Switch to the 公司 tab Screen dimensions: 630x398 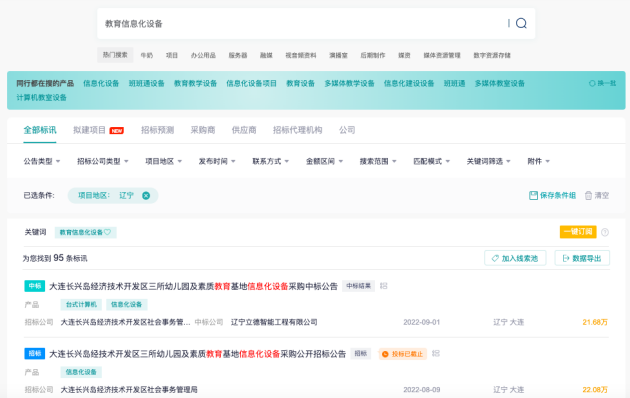347,130
